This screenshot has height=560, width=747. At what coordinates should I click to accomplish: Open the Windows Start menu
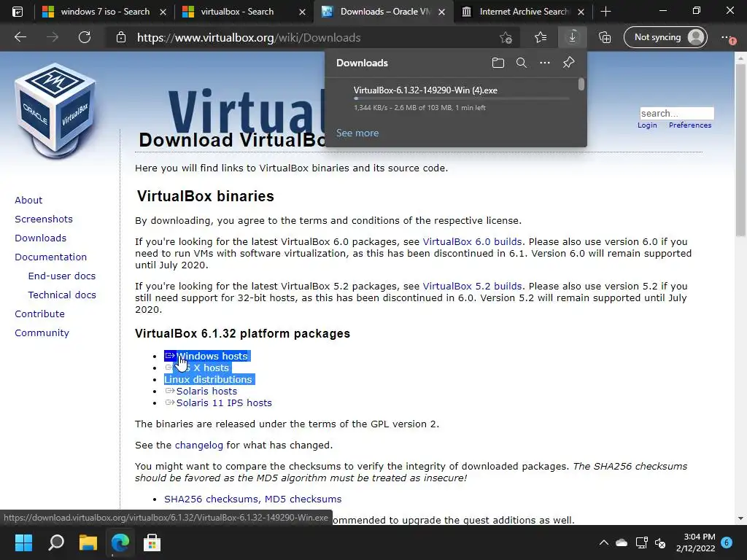click(x=23, y=542)
